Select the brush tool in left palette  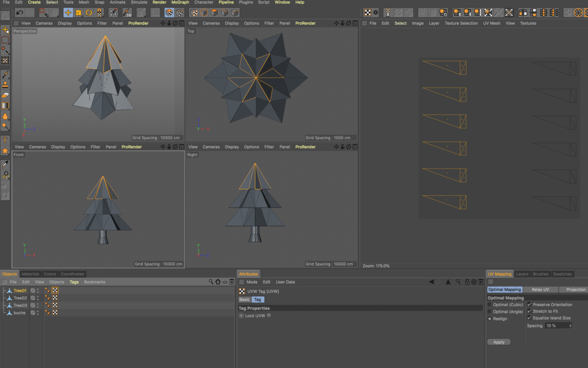[5, 74]
